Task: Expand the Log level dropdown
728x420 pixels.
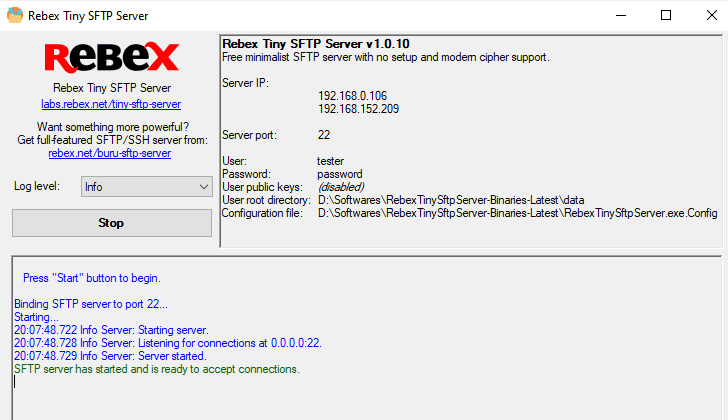Action: [147, 187]
